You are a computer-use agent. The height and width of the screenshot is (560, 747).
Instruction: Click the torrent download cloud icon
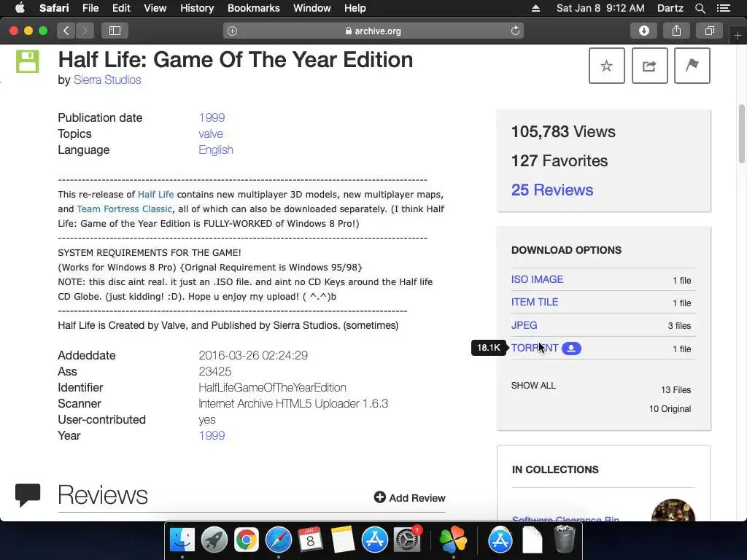tap(571, 349)
